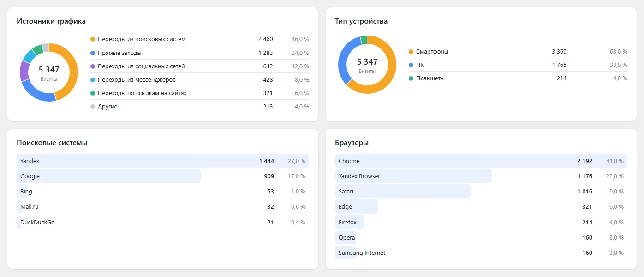Click the gray dot beside Другие
Screen dimensions: 644x277
[x=93, y=107]
